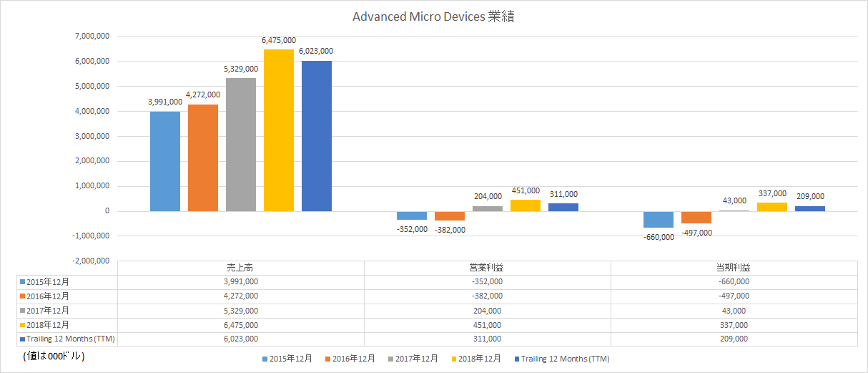Viewport: 868px width, 373px height.
Task: Click table cell -497,000 in 当期利益 column
Action: point(734,296)
